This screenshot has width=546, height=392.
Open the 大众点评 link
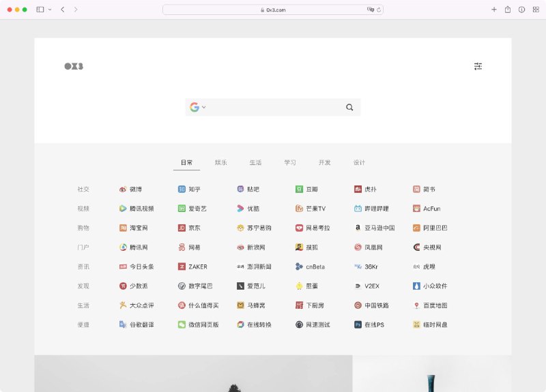[x=136, y=305]
